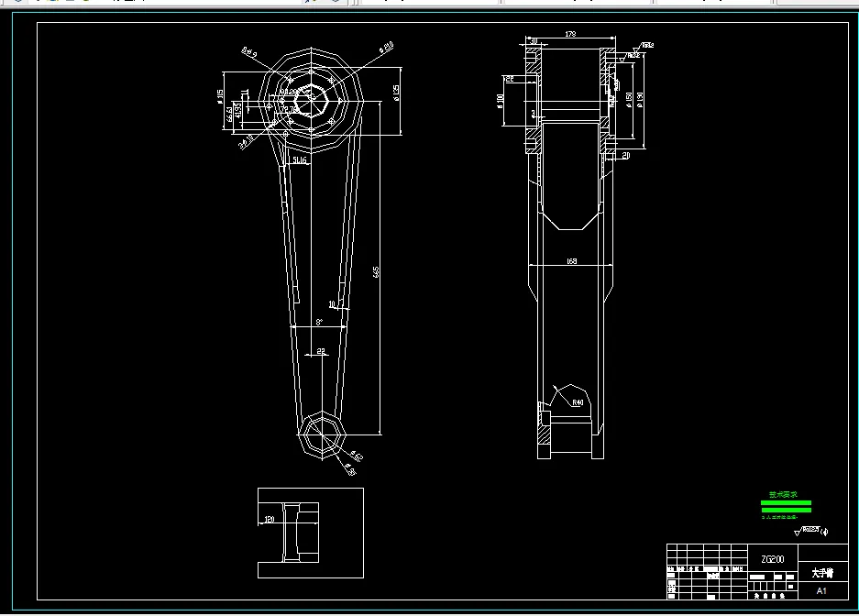This screenshot has width=859, height=616.
Task: Click the 大手臂 part name in title block
Action: click(822, 573)
